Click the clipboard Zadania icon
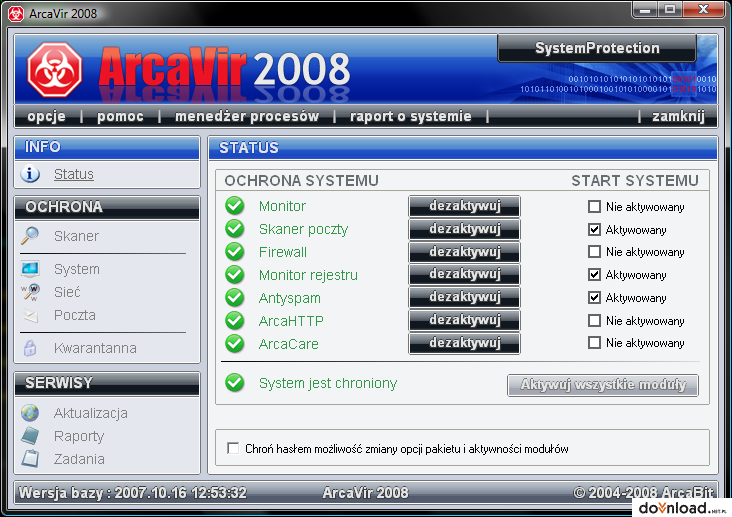Image resolution: width=732 pixels, height=517 pixels. point(30,459)
